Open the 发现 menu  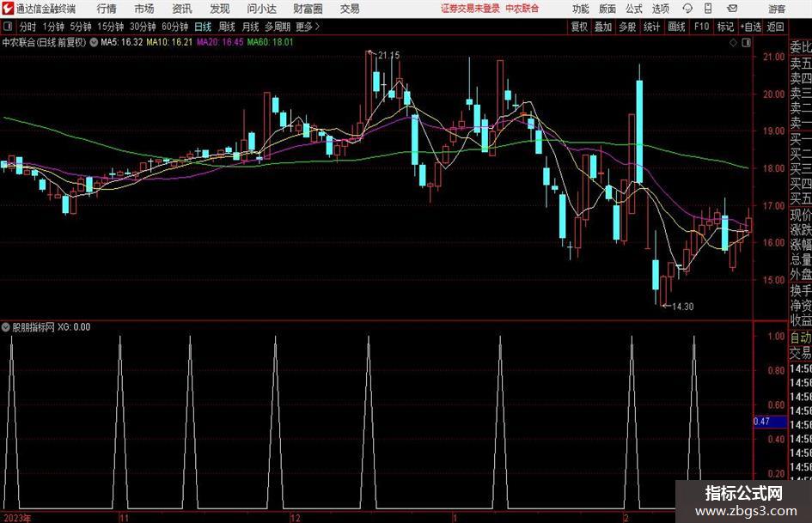[x=220, y=9]
